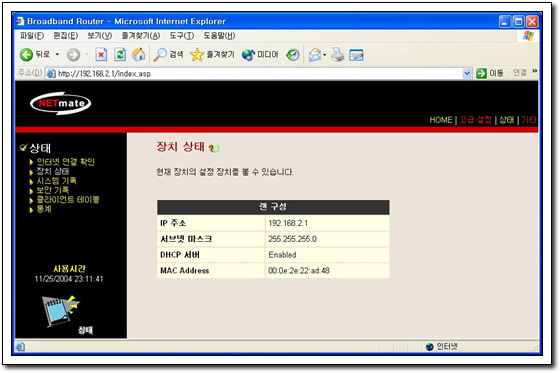
Task: Click IP address value 192.168.2.1 cell
Action: click(x=328, y=223)
